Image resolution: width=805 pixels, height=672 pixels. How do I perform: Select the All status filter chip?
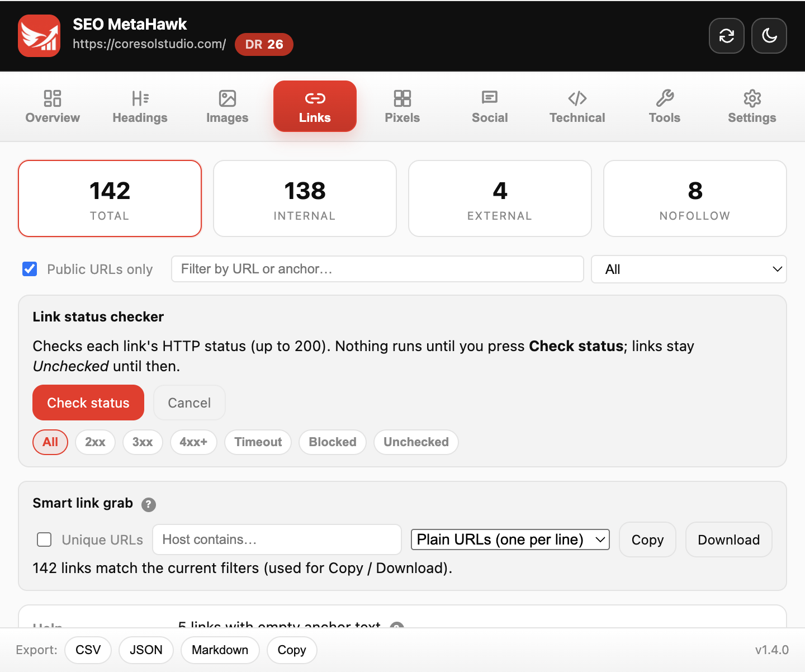[50, 442]
